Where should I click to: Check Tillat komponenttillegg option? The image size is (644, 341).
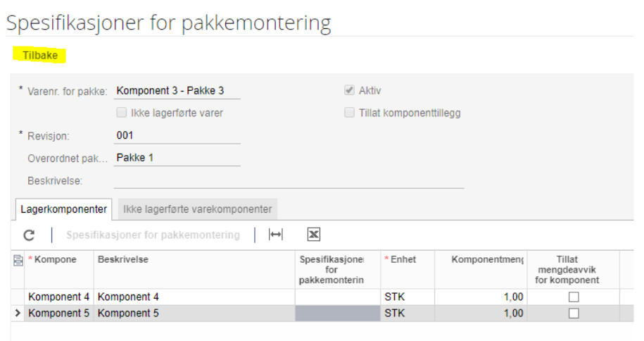pos(349,113)
